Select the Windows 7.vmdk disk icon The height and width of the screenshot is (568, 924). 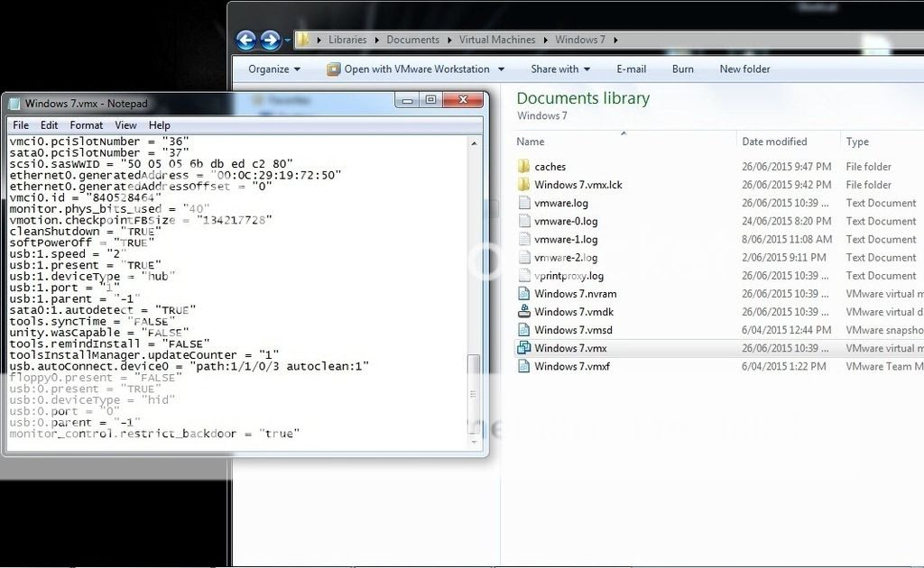[524, 311]
